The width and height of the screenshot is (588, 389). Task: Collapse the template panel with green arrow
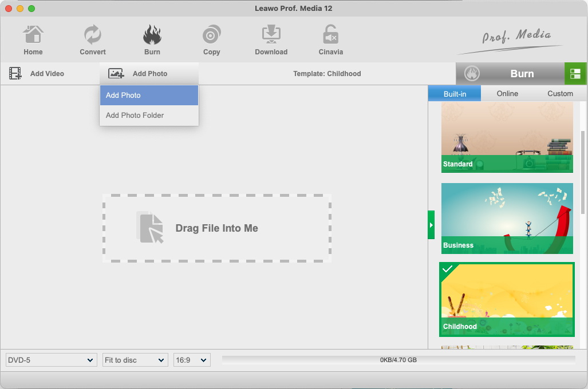431,225
